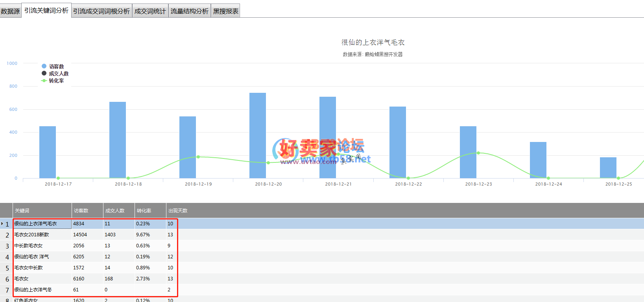The height and width of the screenshot is (302, 644).
Task: Click the blue bar for 2018-12-25
Action: (x=608, y=168)
